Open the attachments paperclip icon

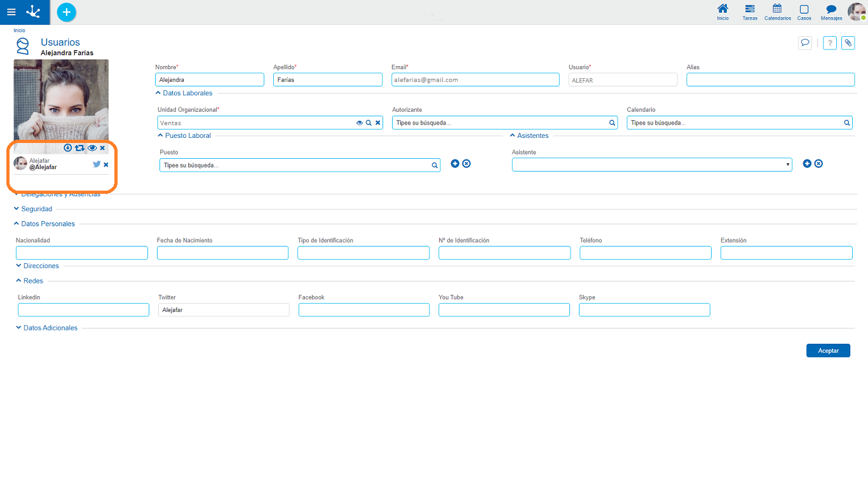tap(848, 43)
